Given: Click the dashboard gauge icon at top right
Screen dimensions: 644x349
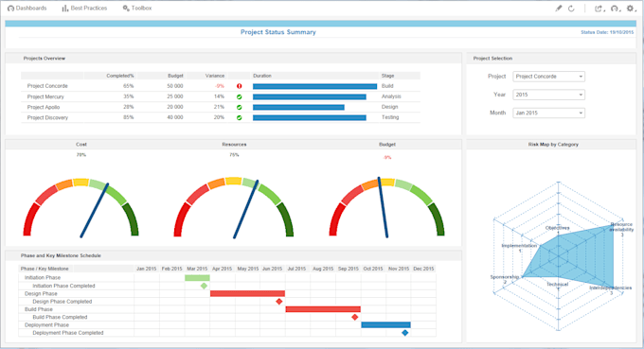Looking at the screenshot, I should coord(615,9).
